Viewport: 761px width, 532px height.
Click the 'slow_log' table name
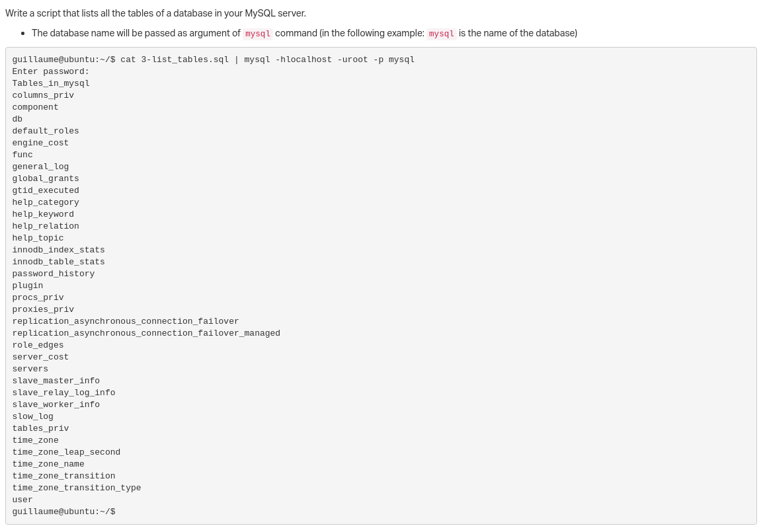coord(32,416)
